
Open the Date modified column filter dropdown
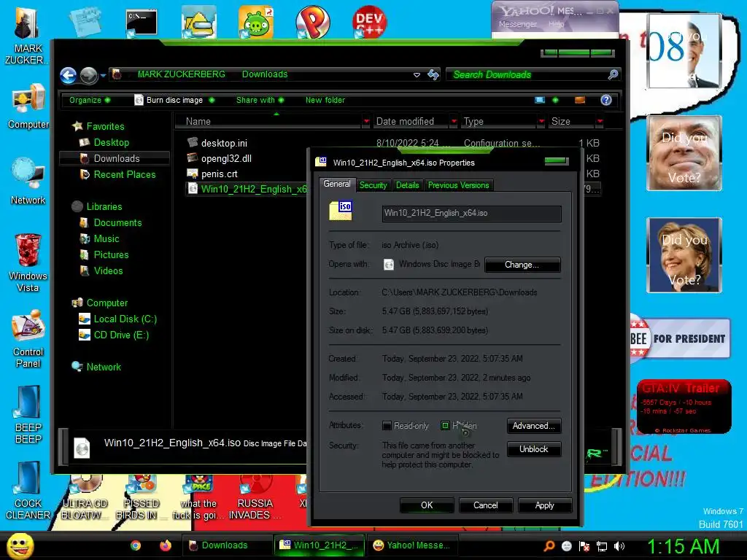pos(454,122)
